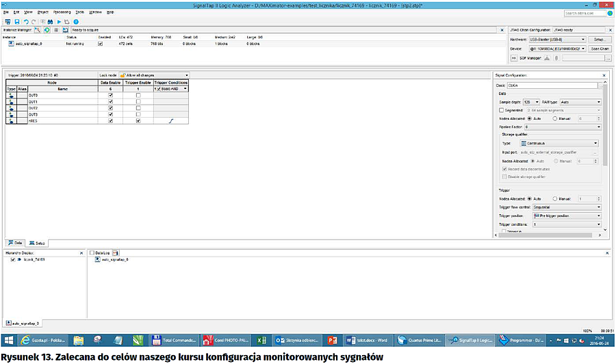616x364 pixels.
Task: Toggle Trigger Enable checkbox for nRES
Action: tap(138, 120)
